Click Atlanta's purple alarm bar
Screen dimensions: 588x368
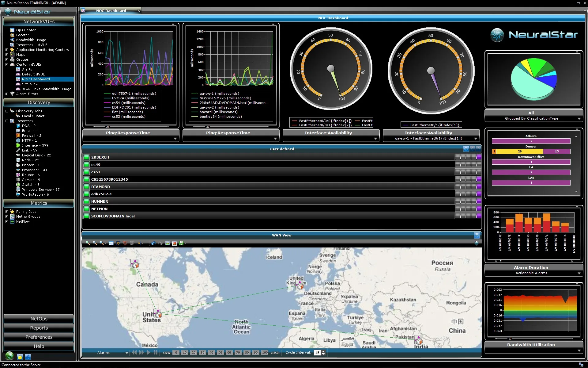pyautogui.click(x=531, y=141)
